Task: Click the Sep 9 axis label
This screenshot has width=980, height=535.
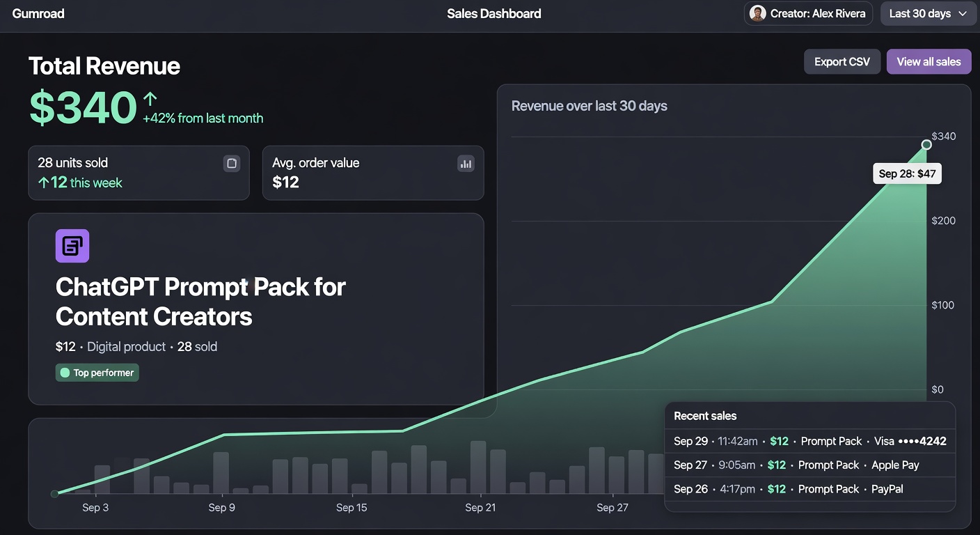Action: [x=222, y=508]
